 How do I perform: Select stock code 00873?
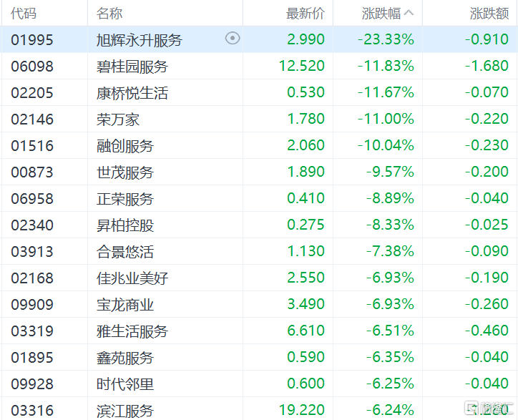coord(32,172)
